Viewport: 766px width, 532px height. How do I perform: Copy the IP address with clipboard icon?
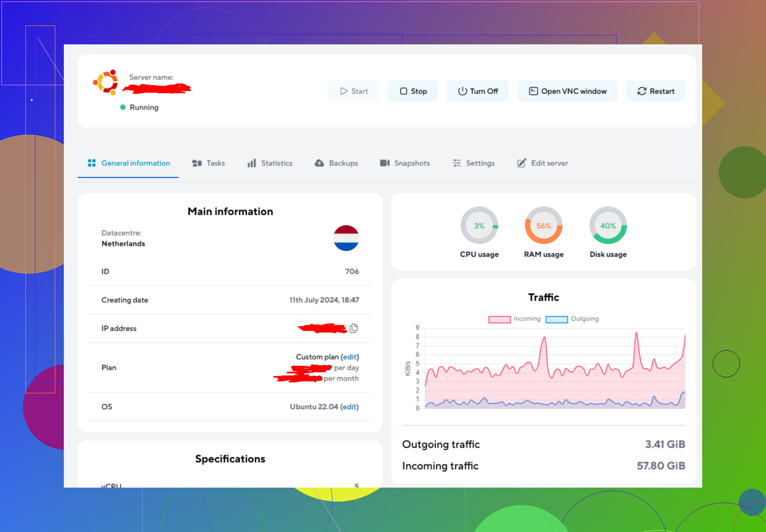coord(354,328)
